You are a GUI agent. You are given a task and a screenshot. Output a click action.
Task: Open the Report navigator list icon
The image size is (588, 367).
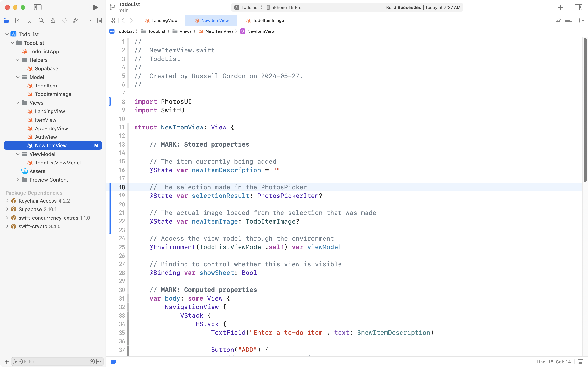click(99, 20)
